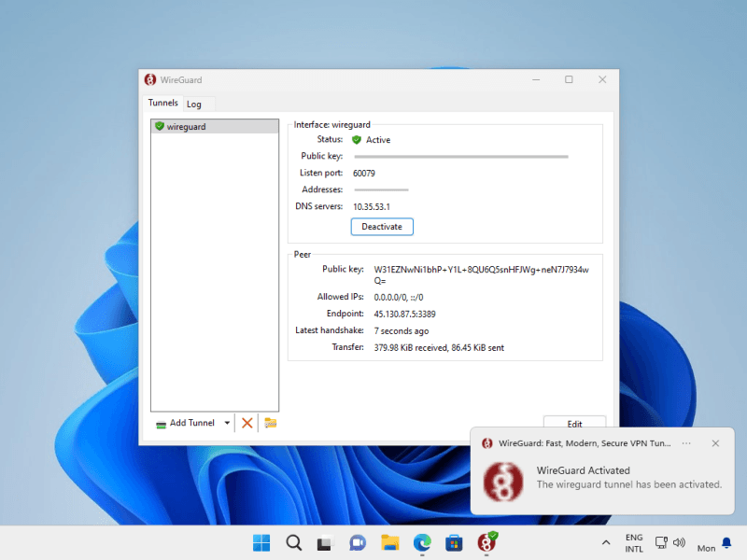This screenshot has height=560, width=747.
Task: Open Microsoft Edge from taskbar
Action: (x=422, y=542)
